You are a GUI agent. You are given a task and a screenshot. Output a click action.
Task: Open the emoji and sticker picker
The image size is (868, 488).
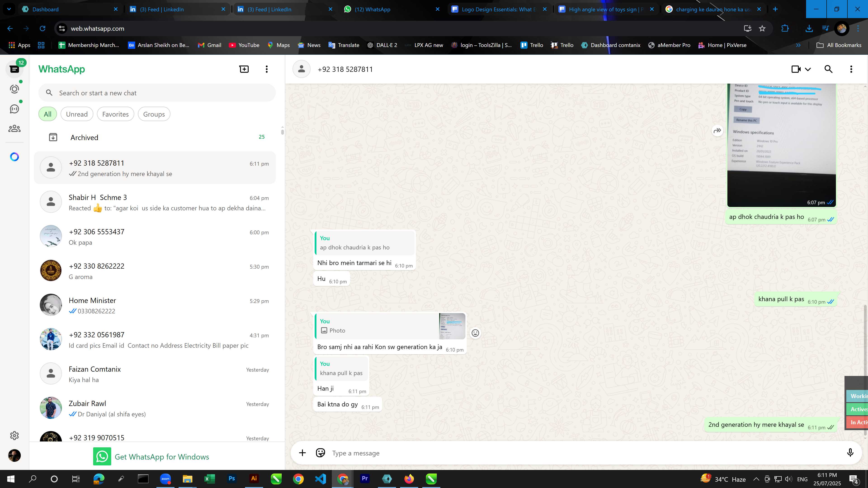(x=321, y=453)
